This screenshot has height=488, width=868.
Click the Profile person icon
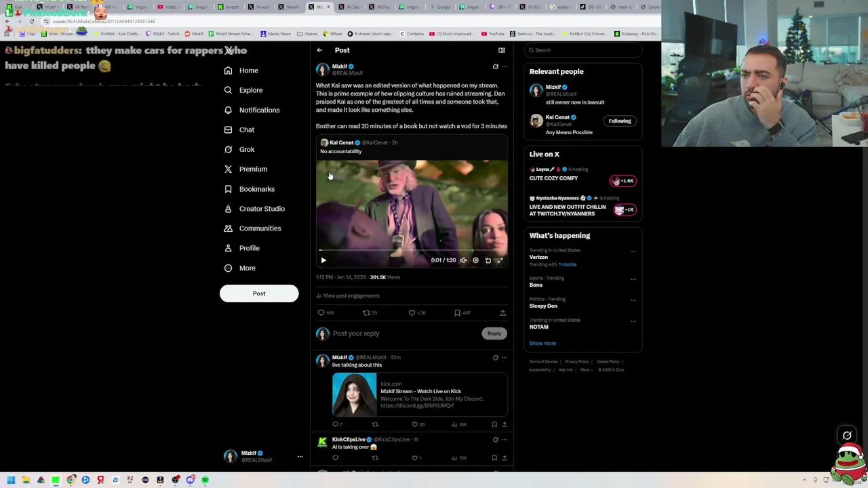click(228, 248)
